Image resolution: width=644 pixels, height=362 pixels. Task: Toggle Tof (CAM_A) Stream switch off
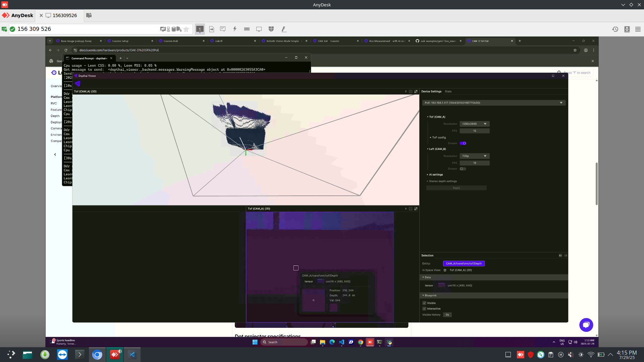coord(463,143)
